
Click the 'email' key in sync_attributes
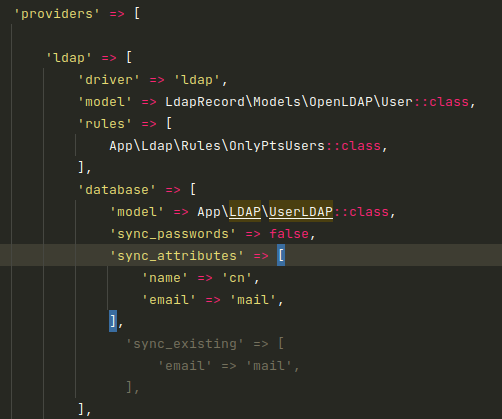[x=169, y=300]
